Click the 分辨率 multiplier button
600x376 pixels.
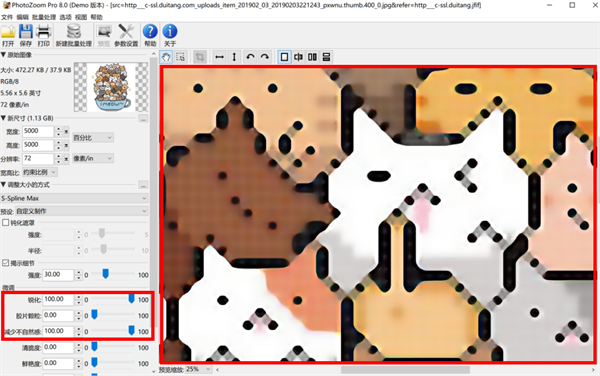pos(66,159)
